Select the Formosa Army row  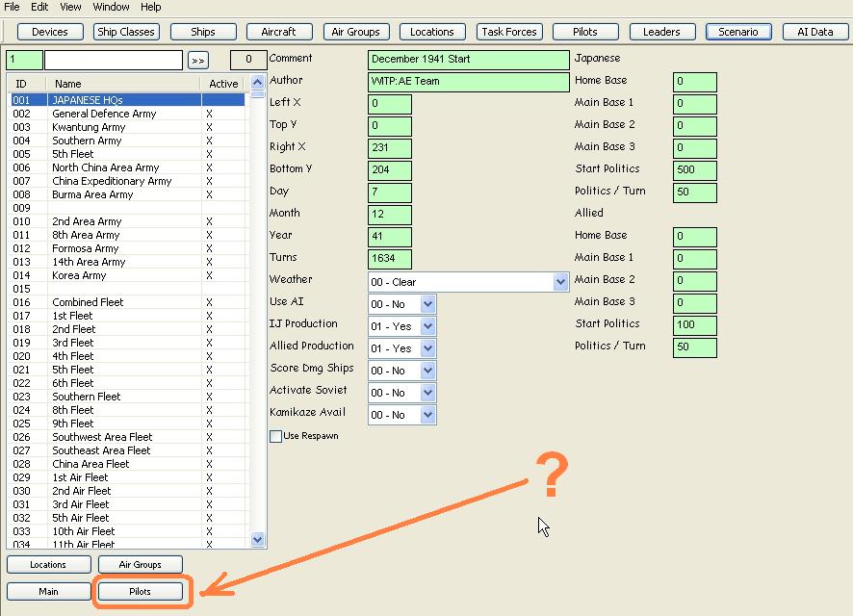pyautogui.click(x=128, y=248)
